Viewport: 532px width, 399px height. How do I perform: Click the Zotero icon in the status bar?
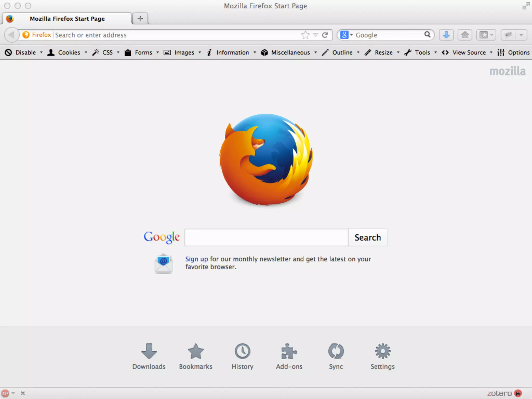517,393
